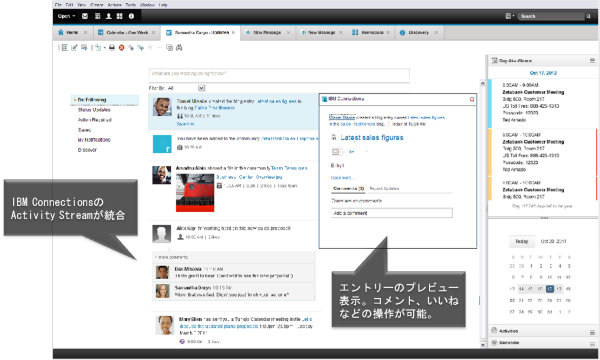Click the magnifier icon in Search box

(588, 16)
